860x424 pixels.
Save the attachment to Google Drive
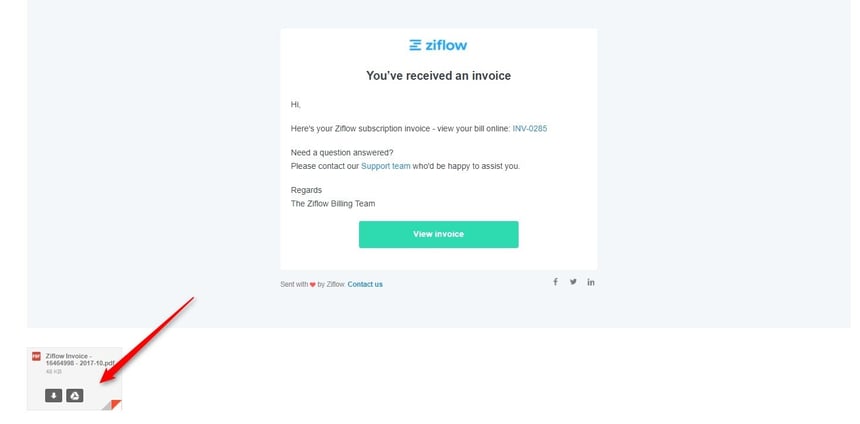coord(75,396)
